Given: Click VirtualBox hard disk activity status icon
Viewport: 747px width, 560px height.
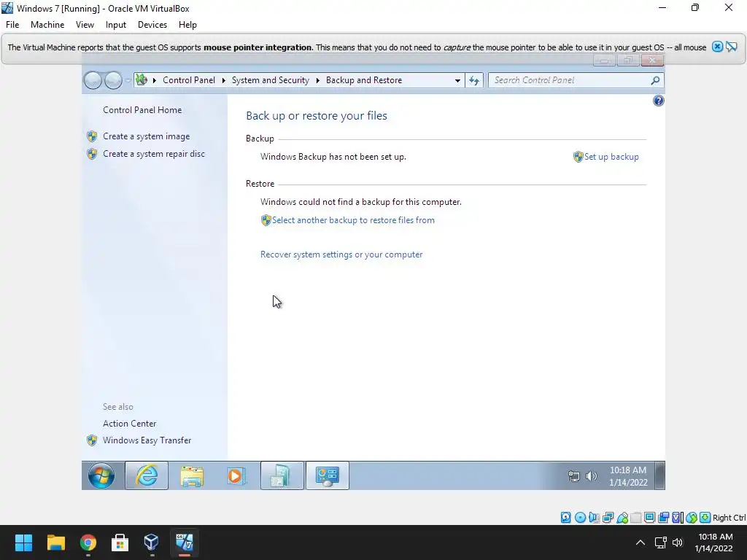Looking at the screenshot, I should pyautogui.click(x=565, y=518).
